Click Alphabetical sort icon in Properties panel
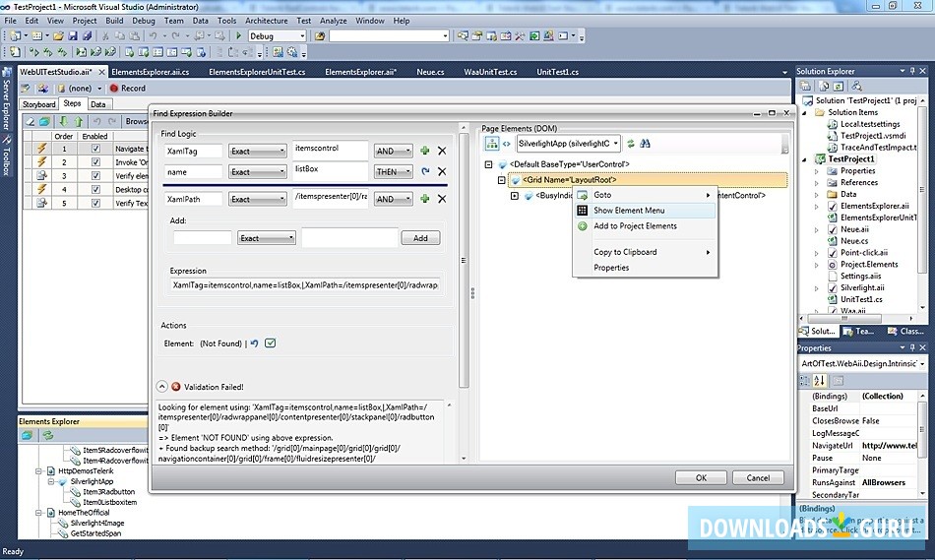This screenshot has width=935, height=560. point(819,381)
